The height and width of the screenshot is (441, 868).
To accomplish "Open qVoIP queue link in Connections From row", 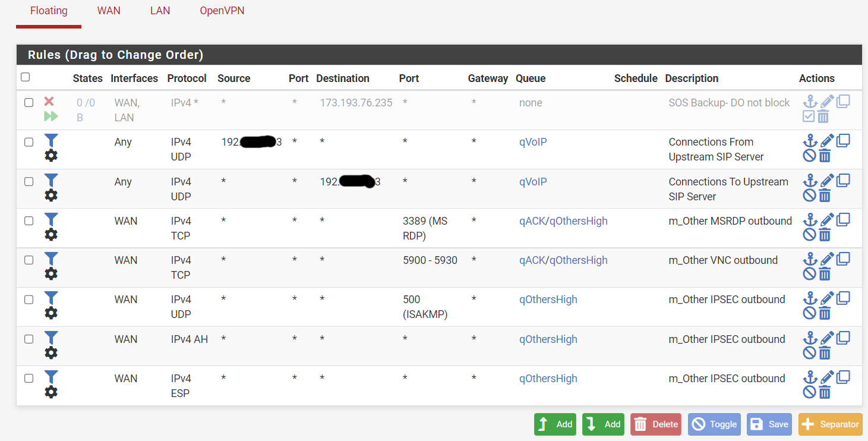I will tap(533, 142).
